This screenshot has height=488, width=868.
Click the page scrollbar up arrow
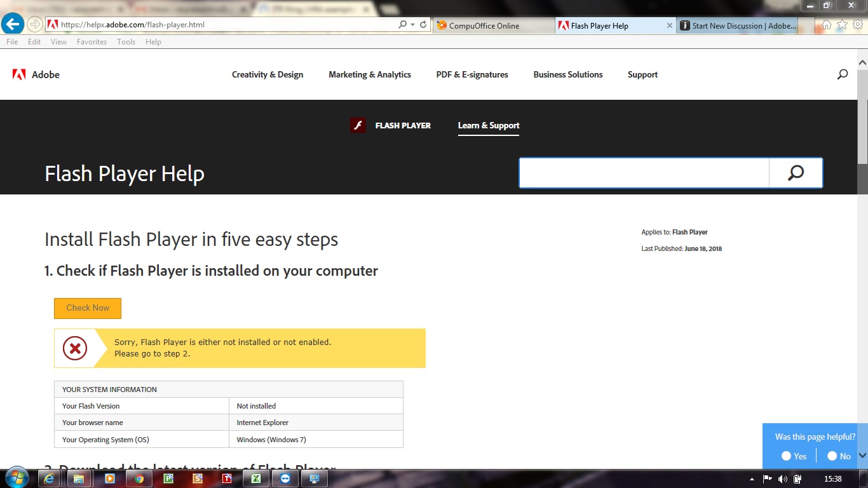862,62
